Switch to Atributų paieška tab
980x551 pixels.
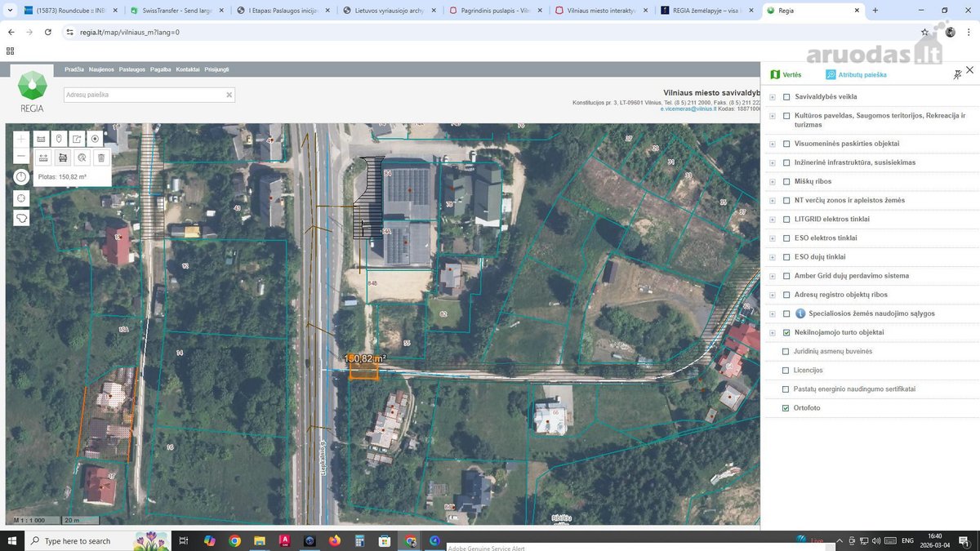point(856,74)
